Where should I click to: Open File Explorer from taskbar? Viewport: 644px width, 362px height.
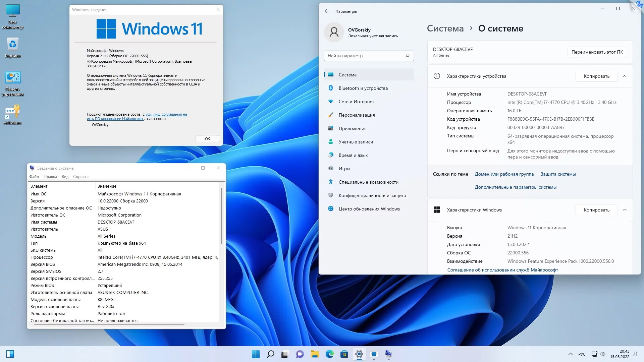[x=315, y=354]
